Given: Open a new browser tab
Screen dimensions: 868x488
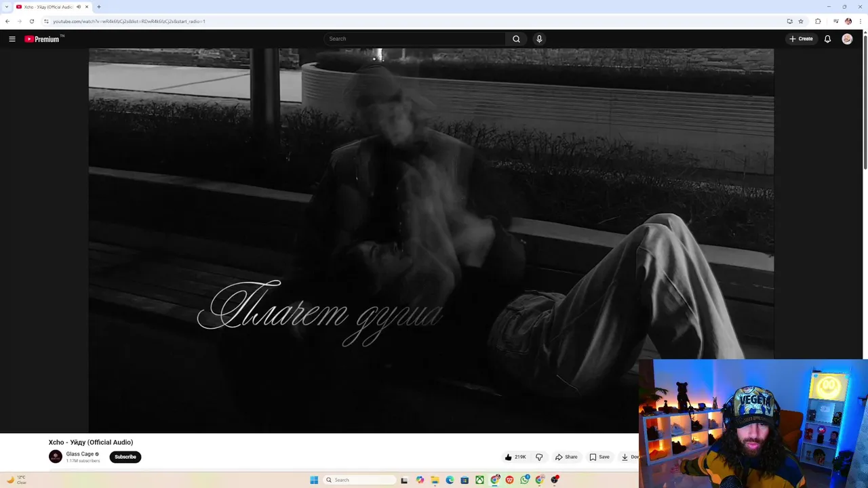Looking at the screenshot, I should point(99,7).
